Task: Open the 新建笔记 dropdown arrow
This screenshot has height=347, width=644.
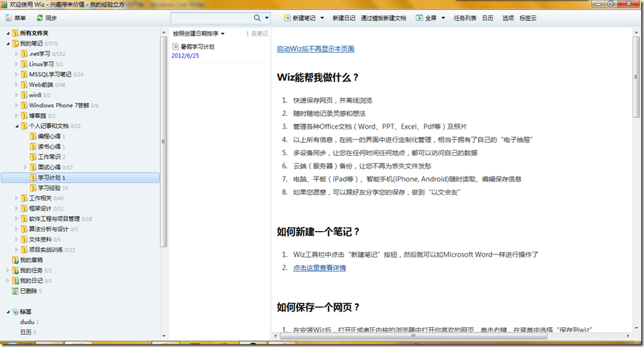Action: click(x=322, y=18)
